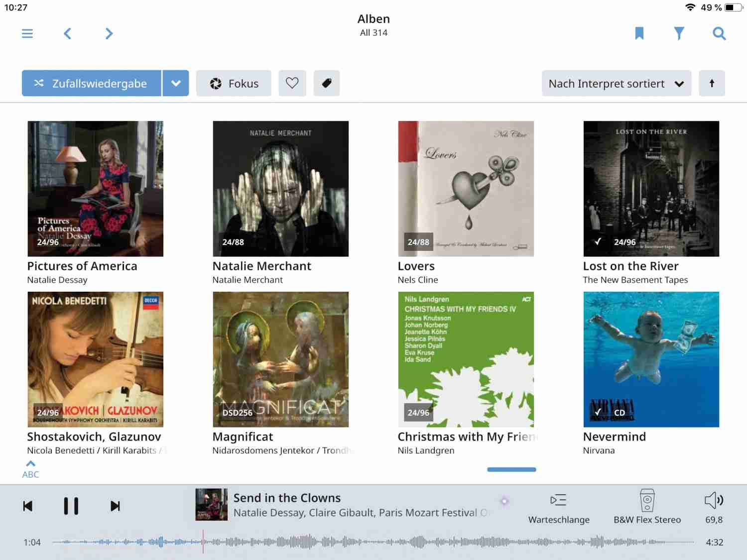The image size is (747, 560).
Task: Open the ABC alphabet jump index
Action: tap(30, 469)
